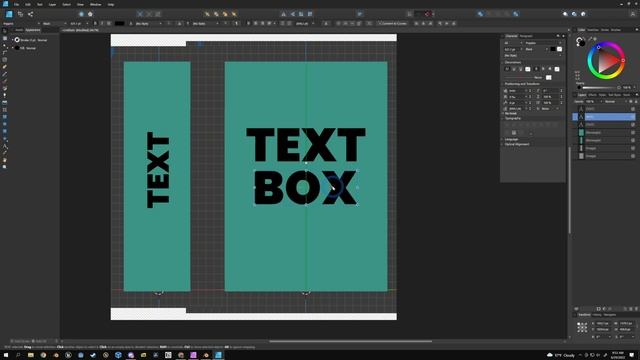
Task: Switch to the Pixel persona icon
Action: pos(20,14)
